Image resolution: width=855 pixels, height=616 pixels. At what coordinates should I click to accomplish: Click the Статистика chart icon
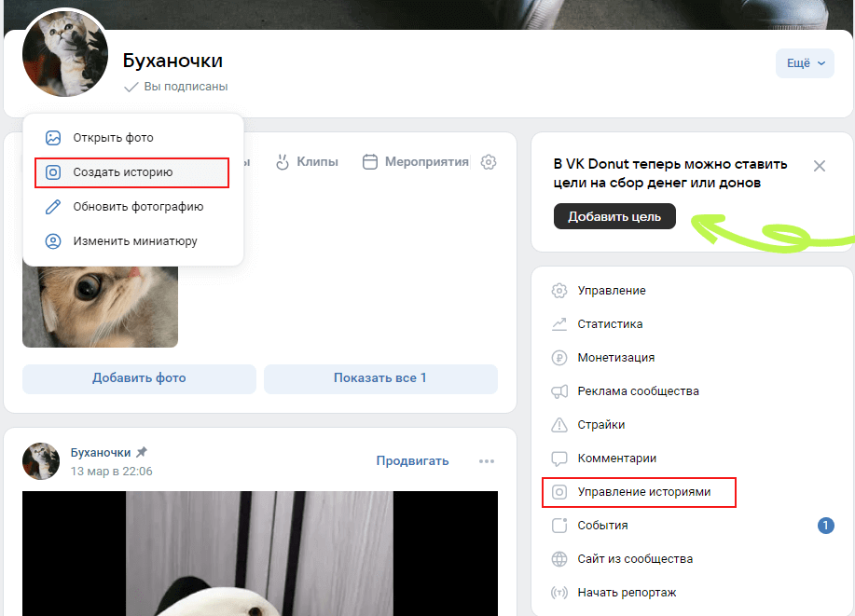(559, 324)
